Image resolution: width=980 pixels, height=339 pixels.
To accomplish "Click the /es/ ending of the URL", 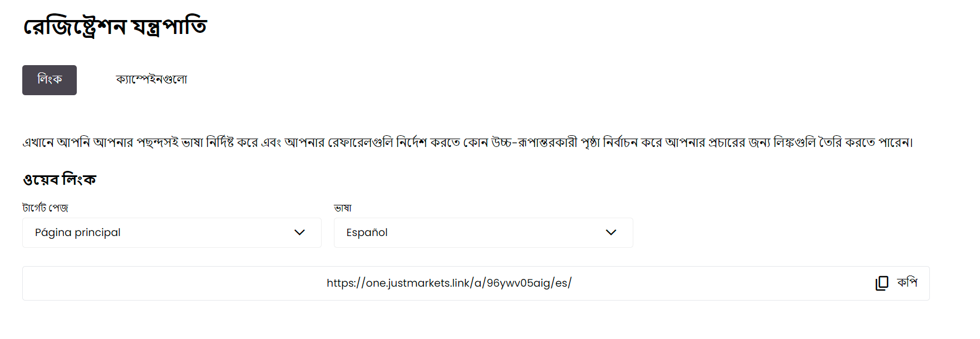I will click(x=562, y=283).
